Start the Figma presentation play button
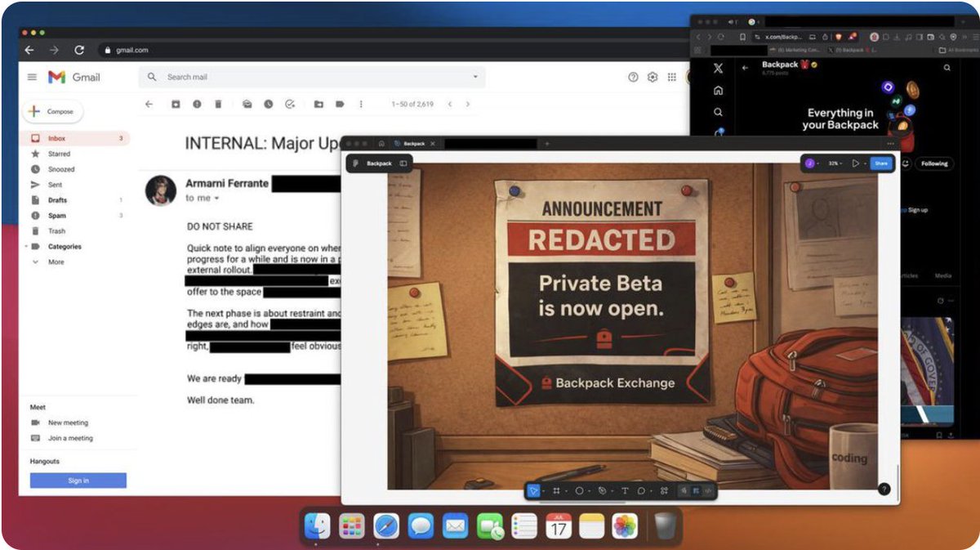The width and height of the screenshot is (980, 550). (x=855, y=163)
